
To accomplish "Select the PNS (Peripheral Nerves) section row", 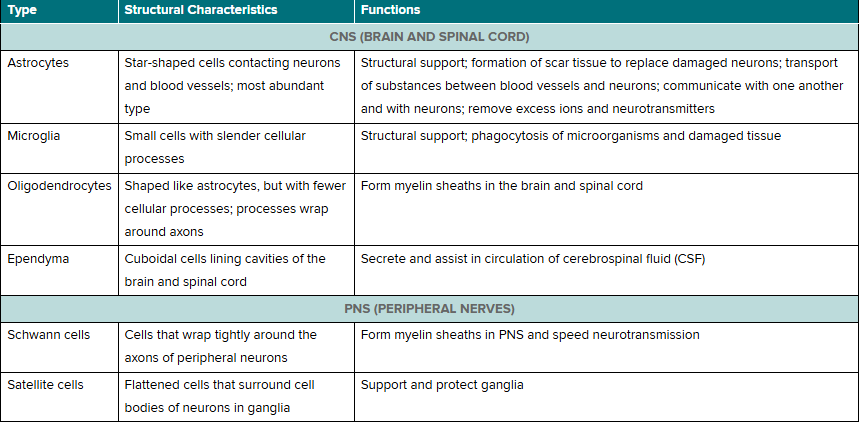I will point(430,309).
